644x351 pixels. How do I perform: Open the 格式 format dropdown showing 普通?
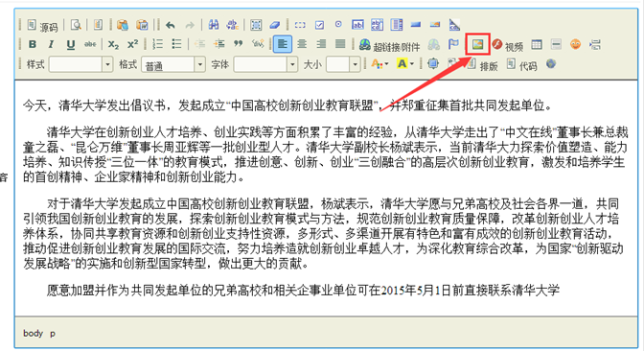click(173, 64)
